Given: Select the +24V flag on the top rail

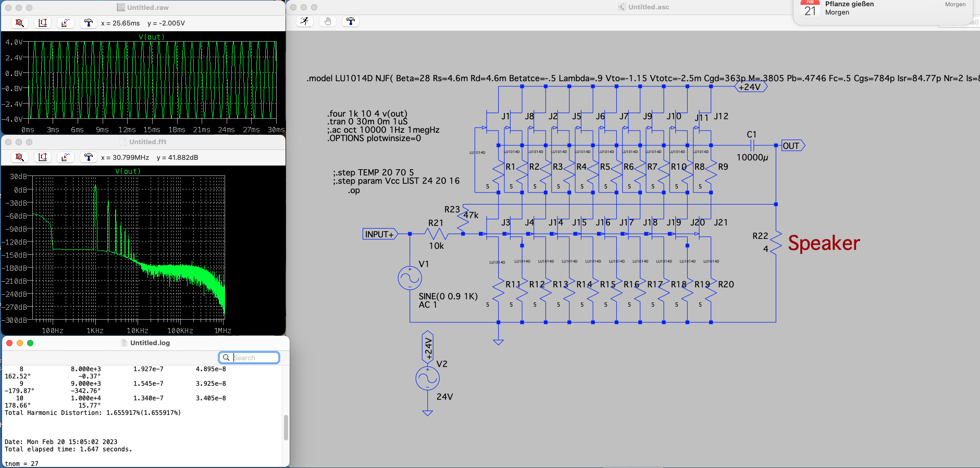Looking at the screenshot, I should pyautogui.click(x=751, y=87).
